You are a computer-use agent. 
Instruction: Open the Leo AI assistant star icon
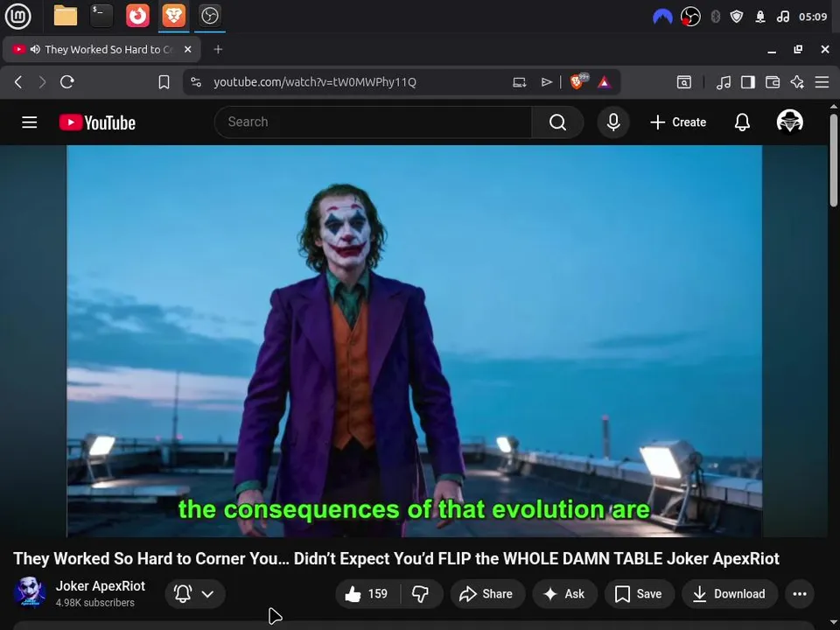click(797, 82)
